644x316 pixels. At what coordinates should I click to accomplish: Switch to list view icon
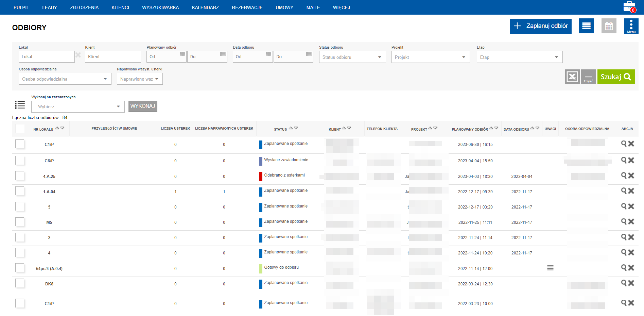point(586,26)
